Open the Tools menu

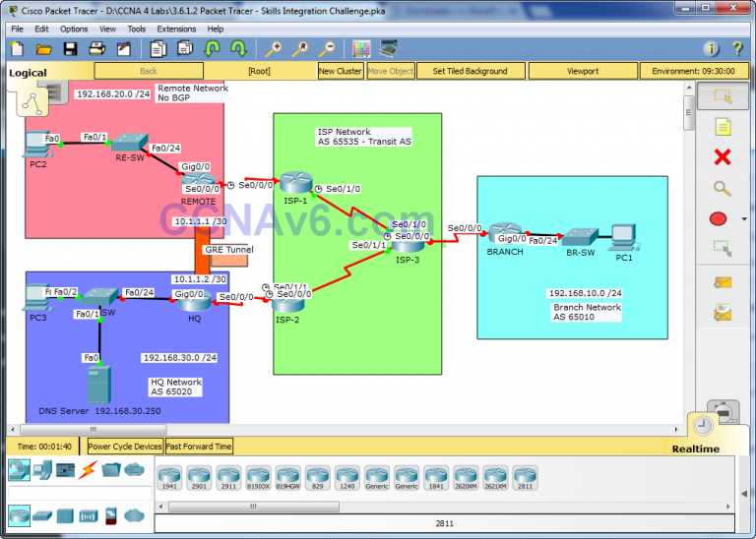(x=137, y=29)
